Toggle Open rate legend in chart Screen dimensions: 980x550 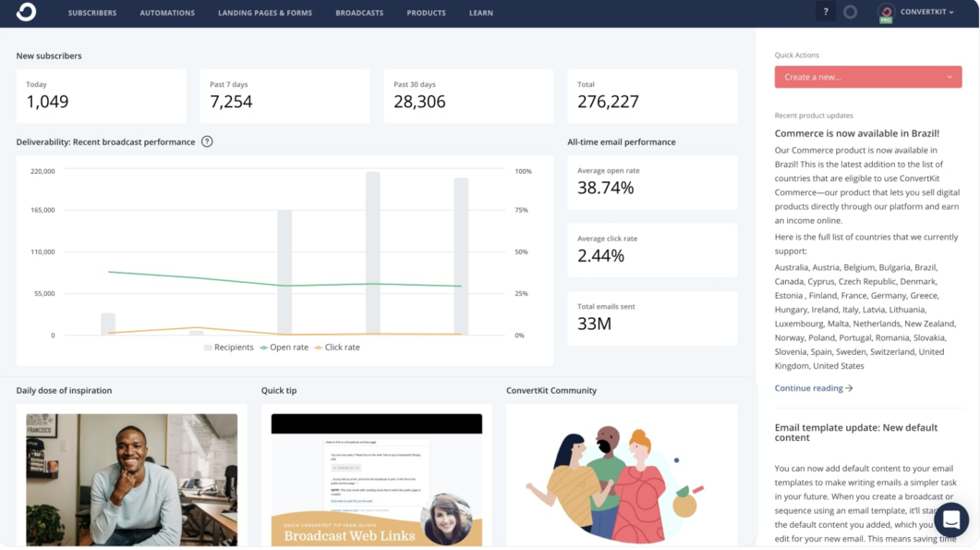(284, 348)
